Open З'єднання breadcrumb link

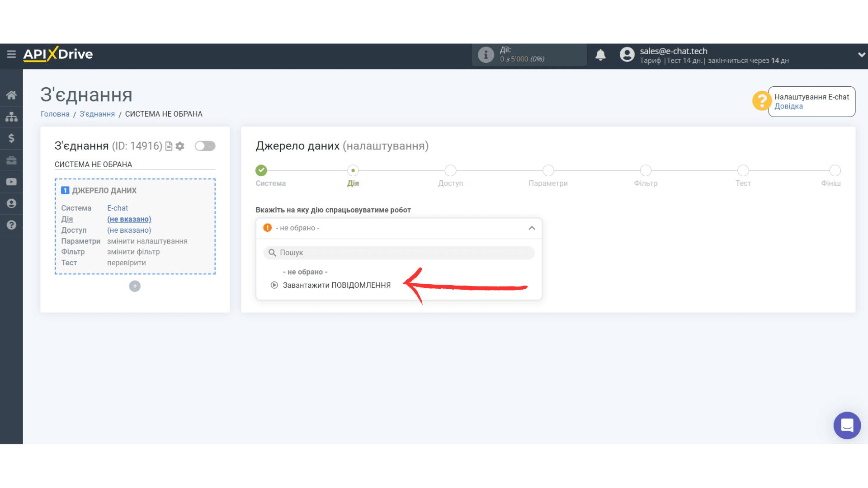click(x=97, y=114)
